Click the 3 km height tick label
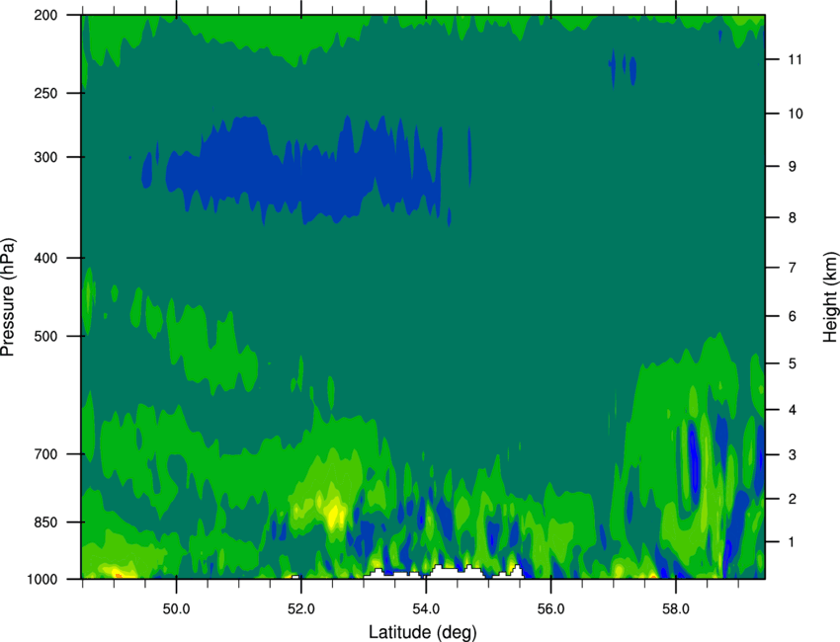This screenshot has width=840, height=642. (792, 455)
